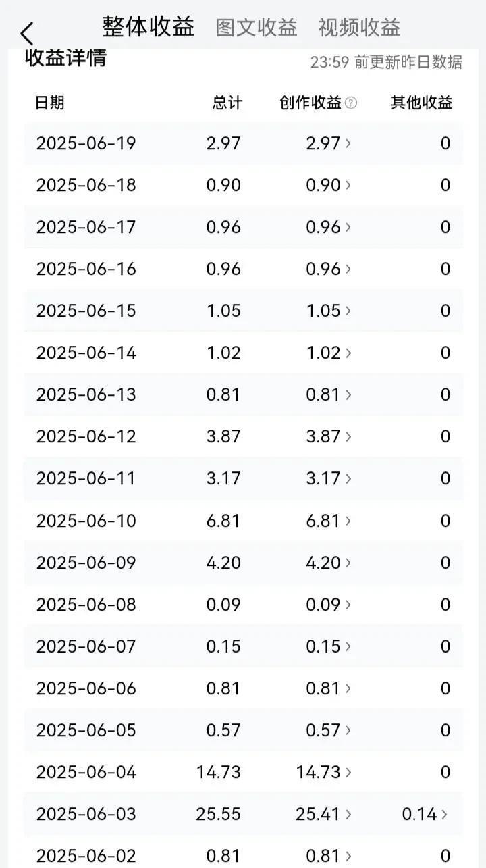486x868 pixels.
Task: Click the chevron next to 4.20 for 2025-06-09
Action: point(348,563)
